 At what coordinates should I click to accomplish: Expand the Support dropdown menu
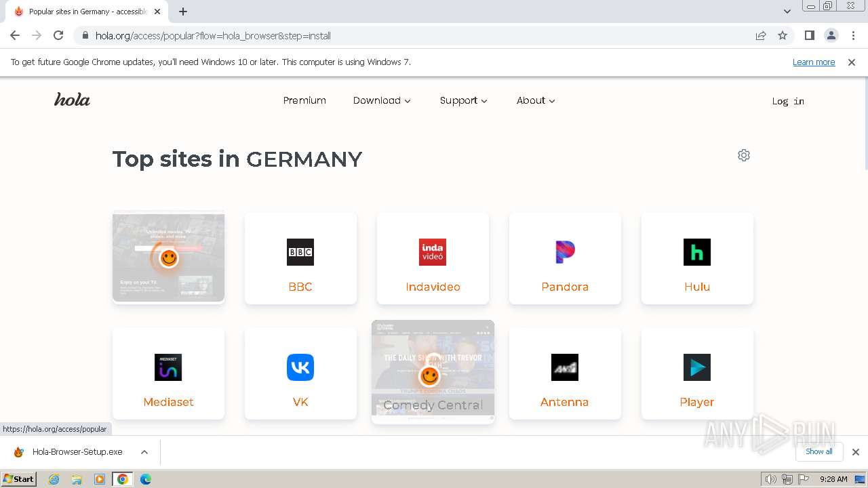[x=464, y=100]
